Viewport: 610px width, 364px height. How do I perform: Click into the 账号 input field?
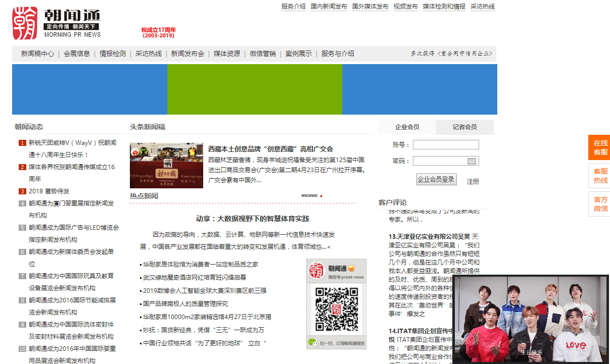coord(445,145)
